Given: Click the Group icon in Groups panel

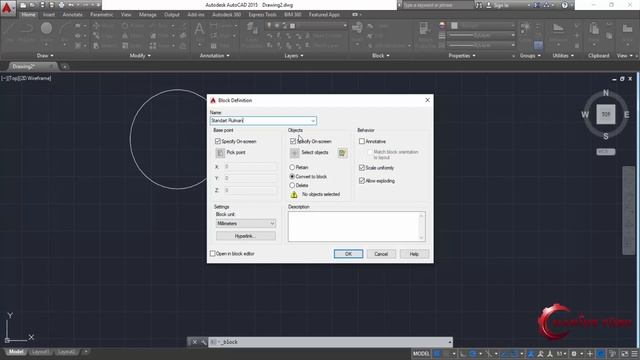Looking at the screenshot, I should pyautogui.click(x=525, y=28).
